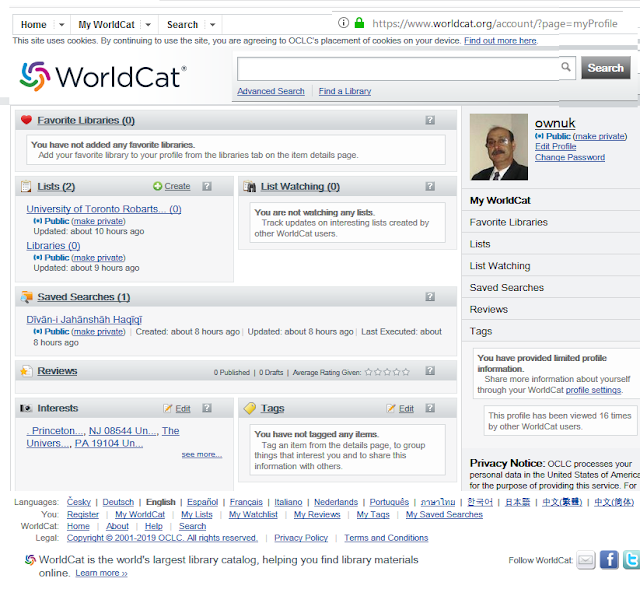640x589 pixels.
Task: Open the WorldCat Twitter icon
Action: tap(631, 560)
